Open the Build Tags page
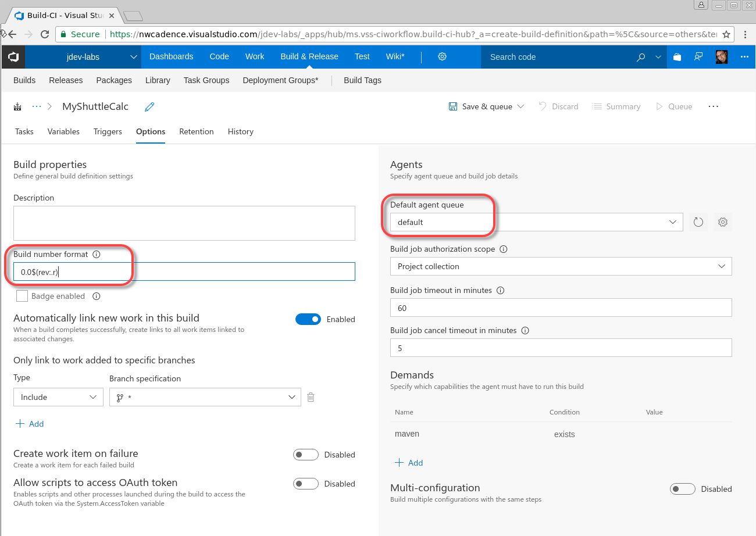 coord(362,80)
